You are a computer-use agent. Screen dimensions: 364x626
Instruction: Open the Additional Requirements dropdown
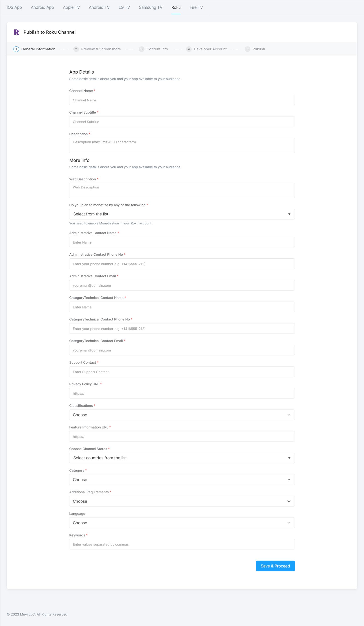(182, 501)
